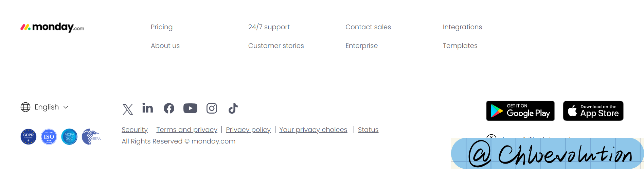Viewport: 644px width, 169px height.
Task: Open the LinkedIn social icon
Action: coord(148,108)
